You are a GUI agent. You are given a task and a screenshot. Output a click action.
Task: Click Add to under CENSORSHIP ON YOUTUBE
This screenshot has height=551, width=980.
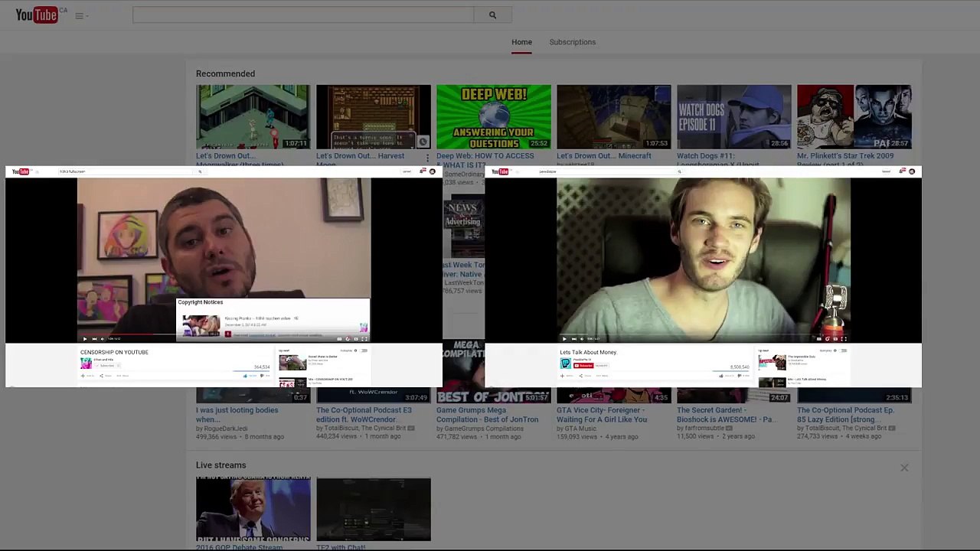click(88, 376)
